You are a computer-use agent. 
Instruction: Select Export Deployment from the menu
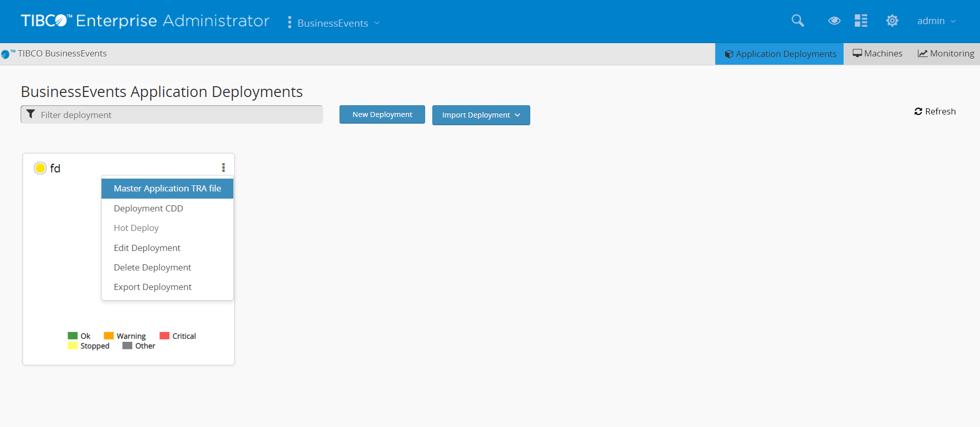tap(152, 287)
